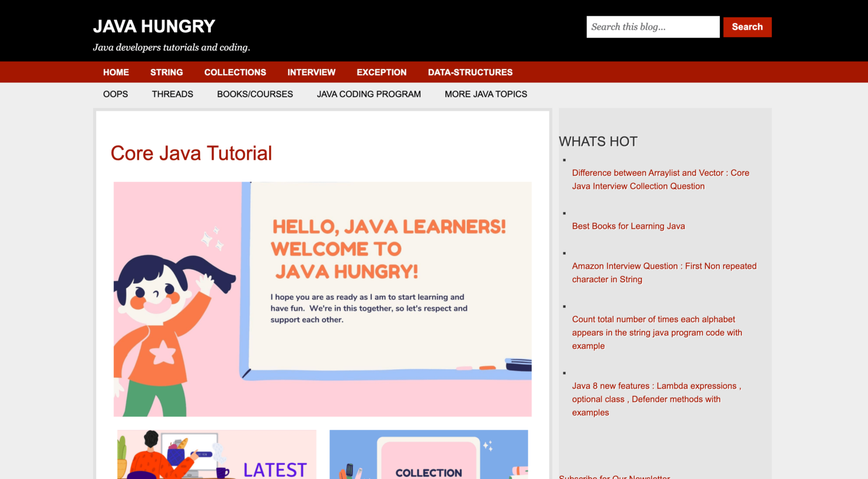868x479 pixels.
Task: Click the WHATS HOT sidebar heading
Action: point(598,141)
